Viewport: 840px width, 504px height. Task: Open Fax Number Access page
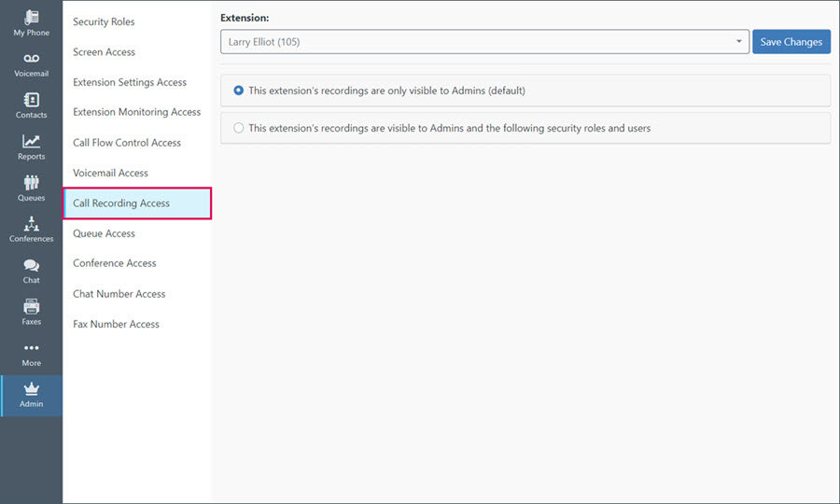pyautogui.click(x=117, y=324)
